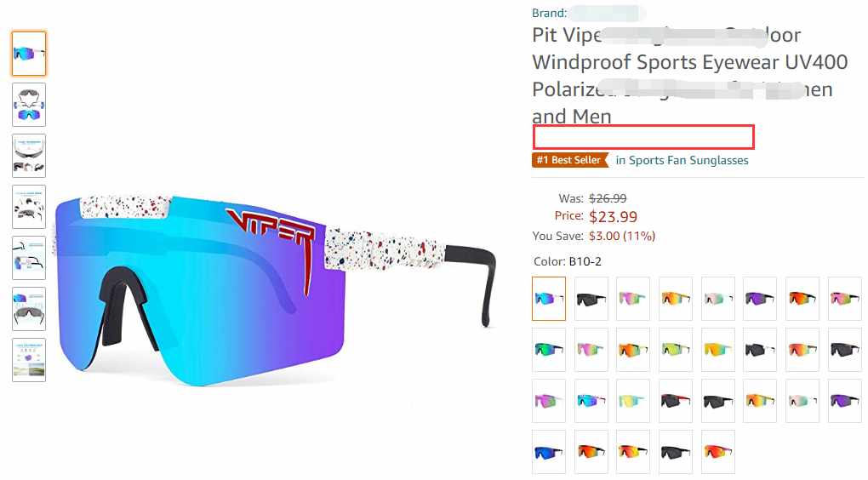Select the last color swatch in the bottom row
This screenshot has height=480, width=868.
pos(717,452)
